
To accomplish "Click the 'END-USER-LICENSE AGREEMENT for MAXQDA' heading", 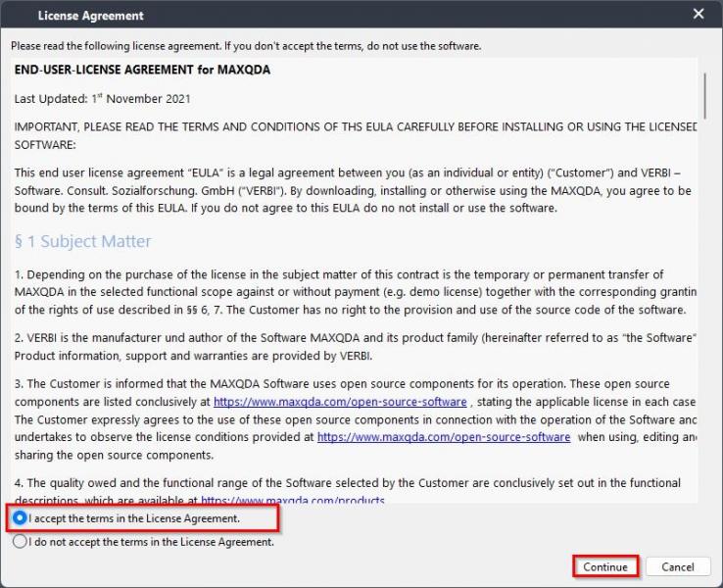I will pos(142,71).
